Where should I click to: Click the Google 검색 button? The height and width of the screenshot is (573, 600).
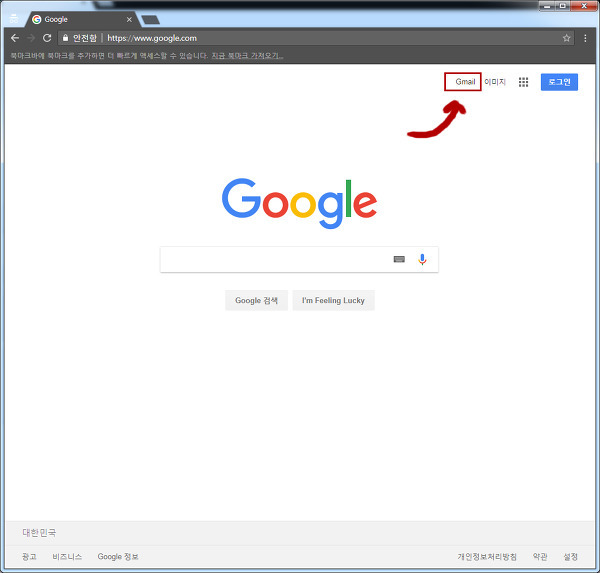(x=256, y=300)
